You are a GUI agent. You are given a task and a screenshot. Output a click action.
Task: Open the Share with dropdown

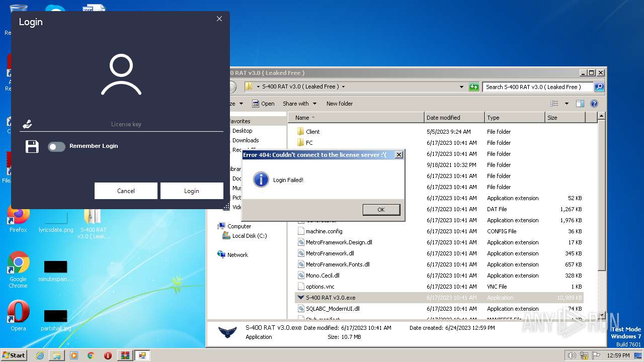pos(300,104)
